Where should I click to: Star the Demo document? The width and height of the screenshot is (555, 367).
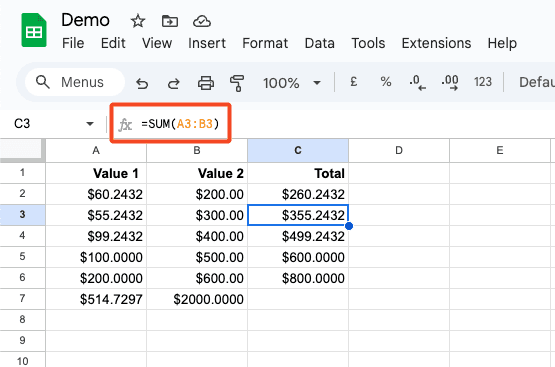138,21
